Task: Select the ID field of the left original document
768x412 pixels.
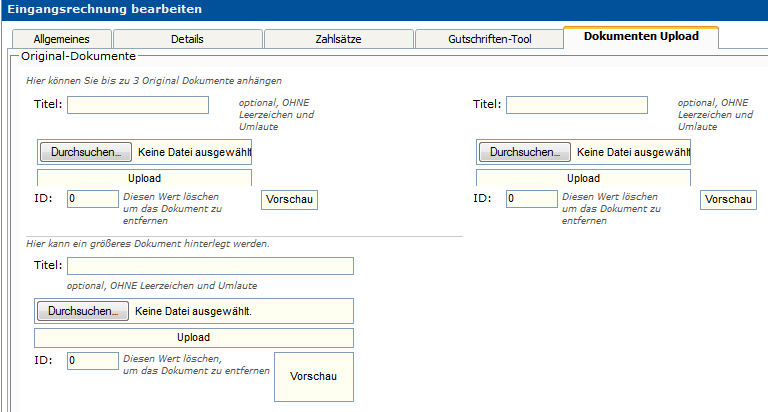Action: coord(92,198)
